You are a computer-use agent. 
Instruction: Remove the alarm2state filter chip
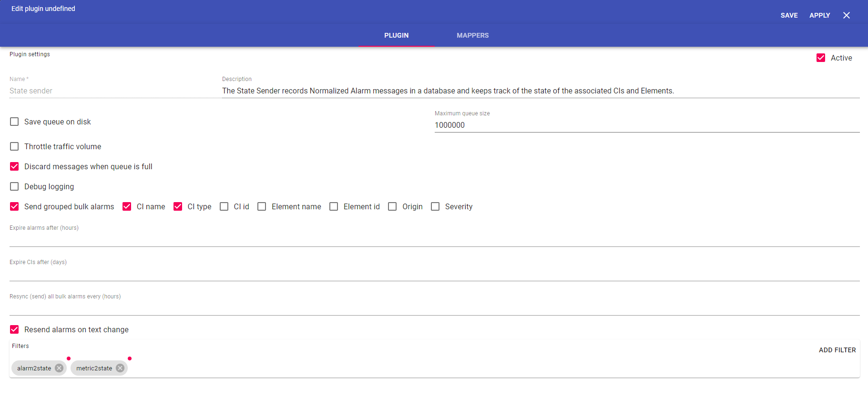tap(59, 368)
